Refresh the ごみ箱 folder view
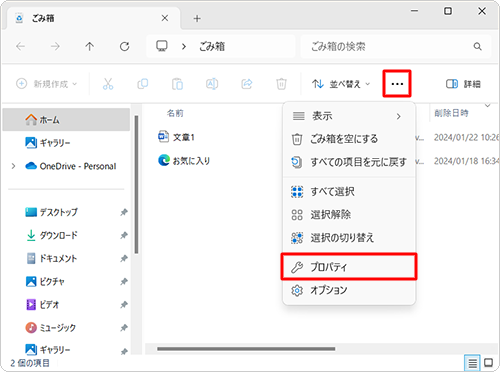Image resolution: width=500 pixels, height=372 pixels. [125, 46]
